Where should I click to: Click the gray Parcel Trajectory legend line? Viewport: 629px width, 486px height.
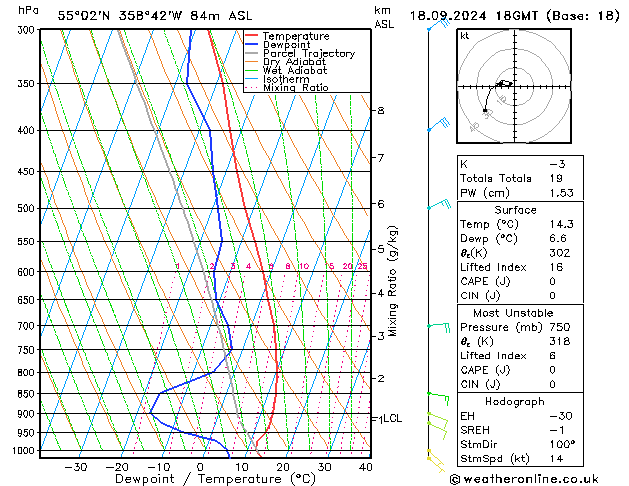coord(252,53)
